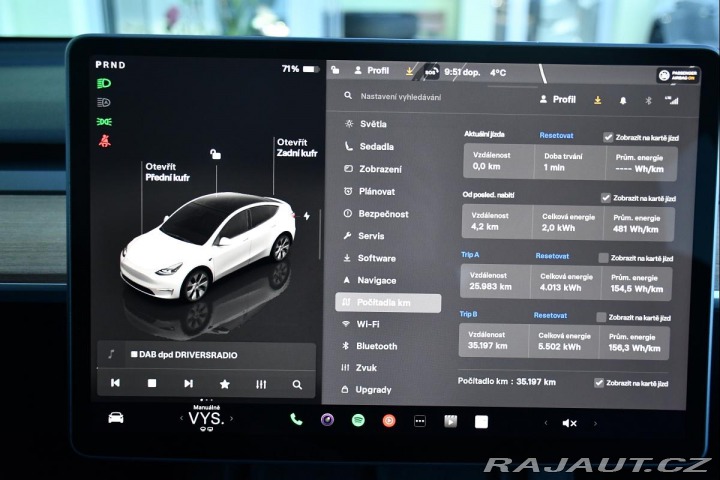Viewport: 720px width, 480px height.
Task: Click the media search magnifier icon
Action: 297,385
